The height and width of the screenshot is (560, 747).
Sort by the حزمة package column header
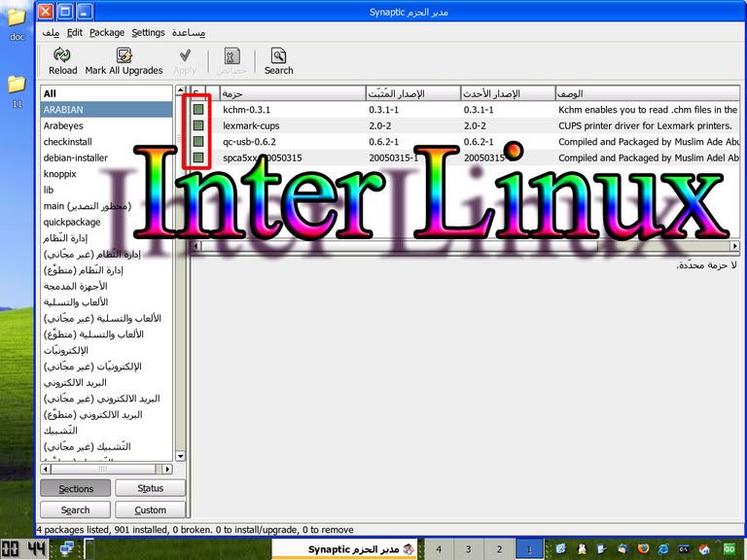[x=293, y=93]
